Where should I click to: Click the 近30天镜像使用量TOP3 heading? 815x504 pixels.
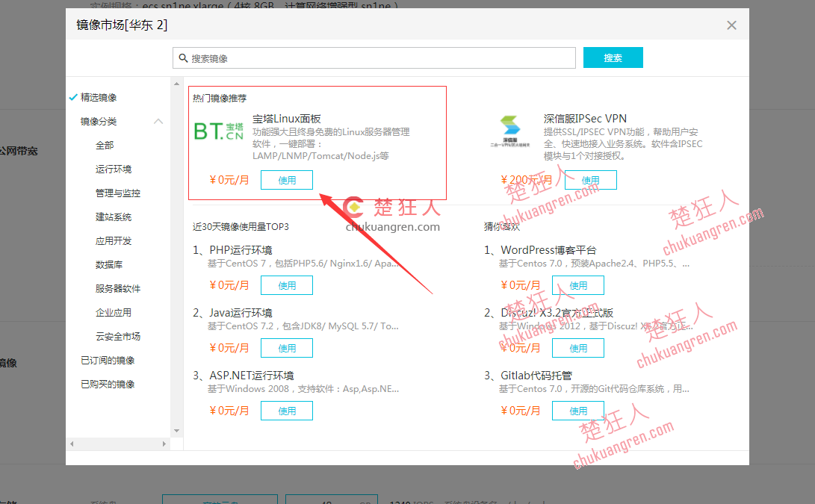pyautogui.click(x=241, y=226)
